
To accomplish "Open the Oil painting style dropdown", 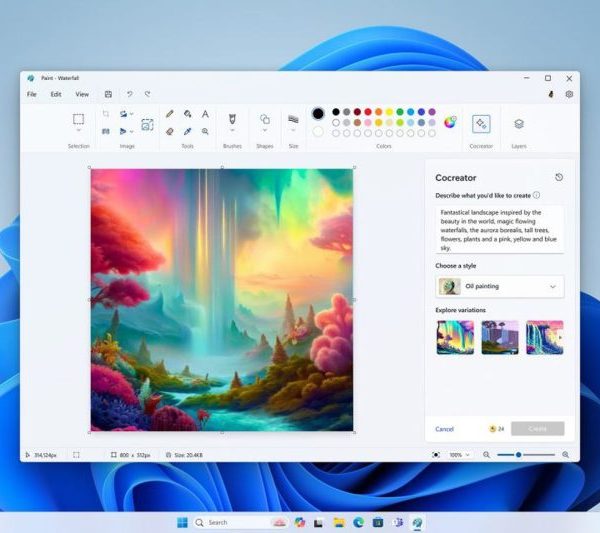I will (x=499, y=286).
